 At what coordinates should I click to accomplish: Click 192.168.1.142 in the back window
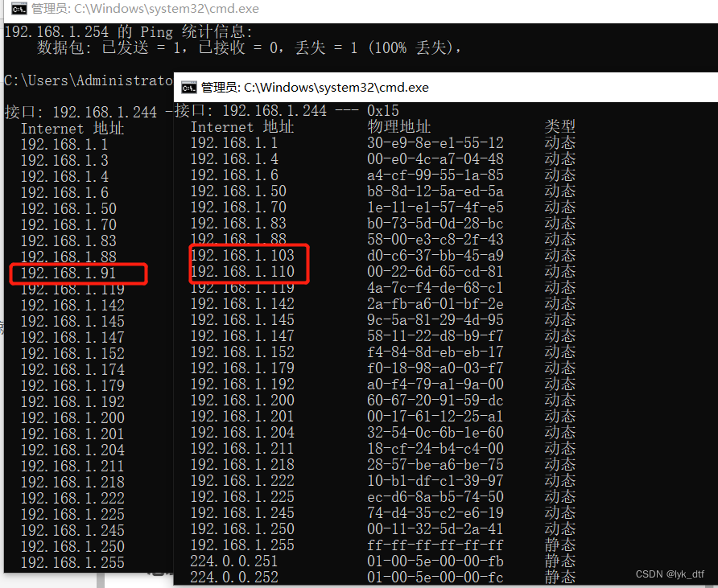72,305
